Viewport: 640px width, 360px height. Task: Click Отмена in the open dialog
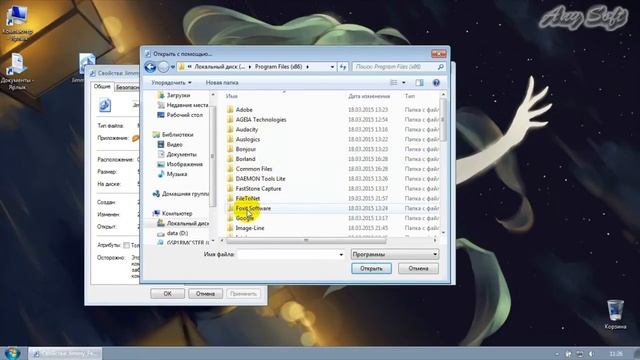pos(418,268)
